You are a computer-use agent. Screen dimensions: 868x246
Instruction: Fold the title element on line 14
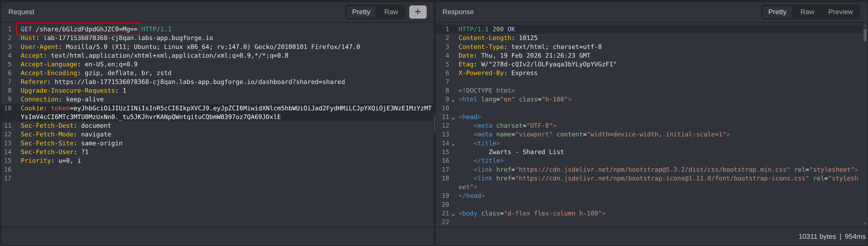tap(453, 144)
